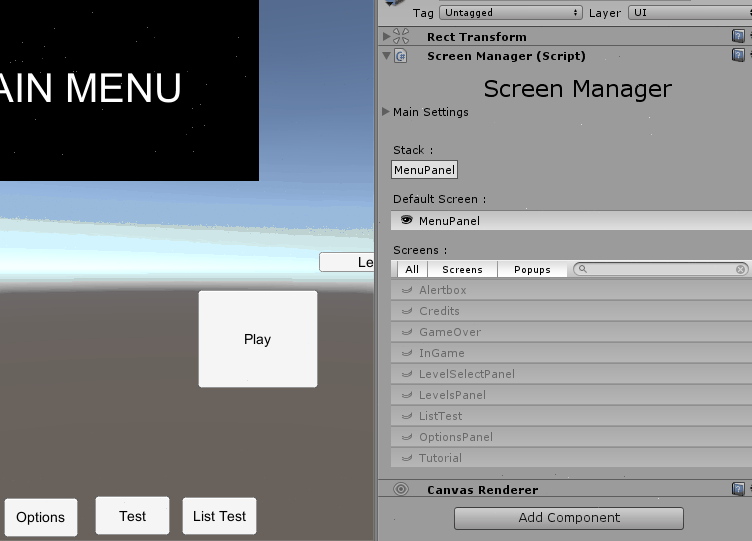This screenshot has width=752, height=541.
Task: Click the MenuPanel stack entry box
Action: [x=424, y=170]
